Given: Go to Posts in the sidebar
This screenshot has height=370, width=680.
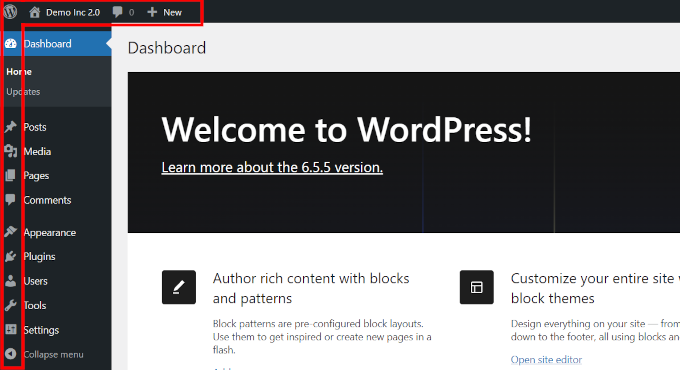Looking at the screenshot, I should tap(35, 127).
